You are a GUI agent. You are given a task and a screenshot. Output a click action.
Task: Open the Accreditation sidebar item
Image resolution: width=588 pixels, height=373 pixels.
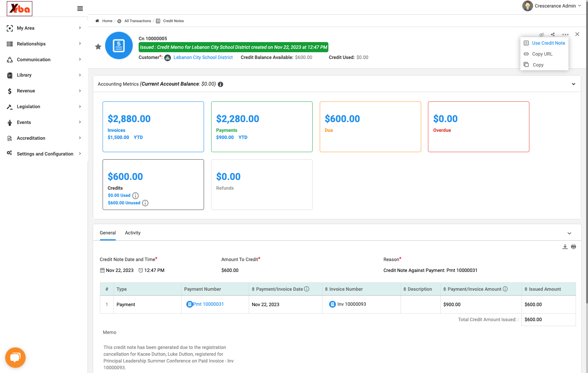pos(44,138)
